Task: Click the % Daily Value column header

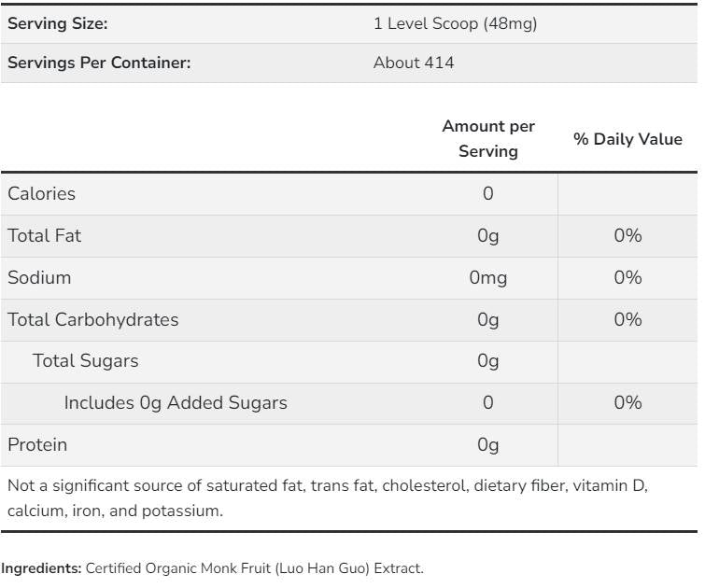Action: click(627, 139)
